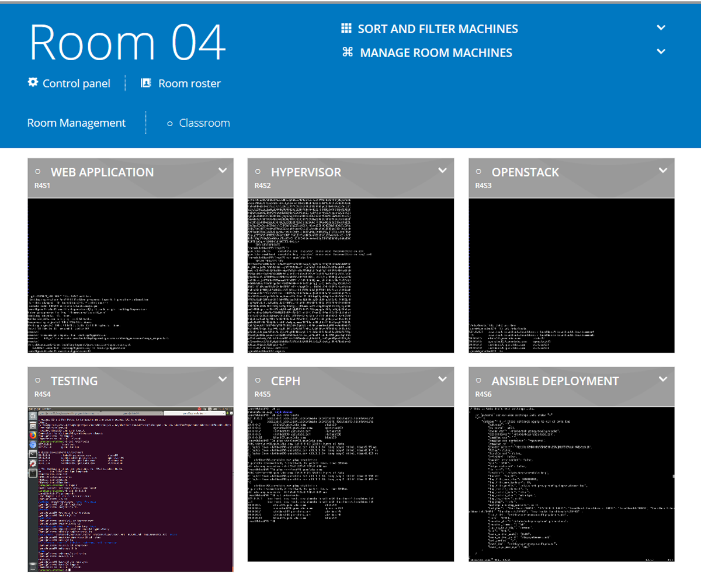Switch to the Room Management view
Viewport: 701px width, 588px height.
(x=76, y=123)
